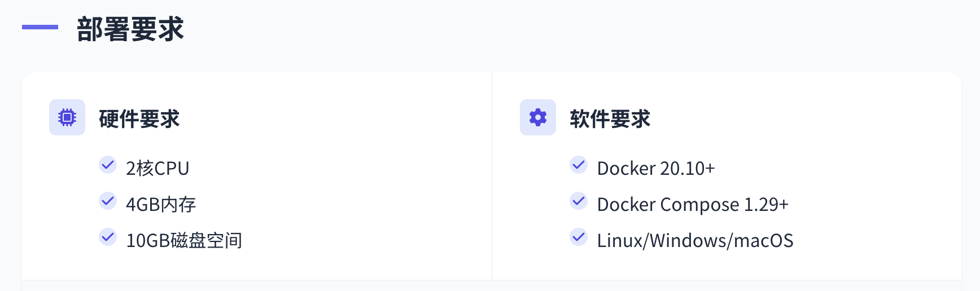Click the checkmark beside Docker 20.10+
The width and height of the screenshot is (980, 291).
tap(579, 165)
